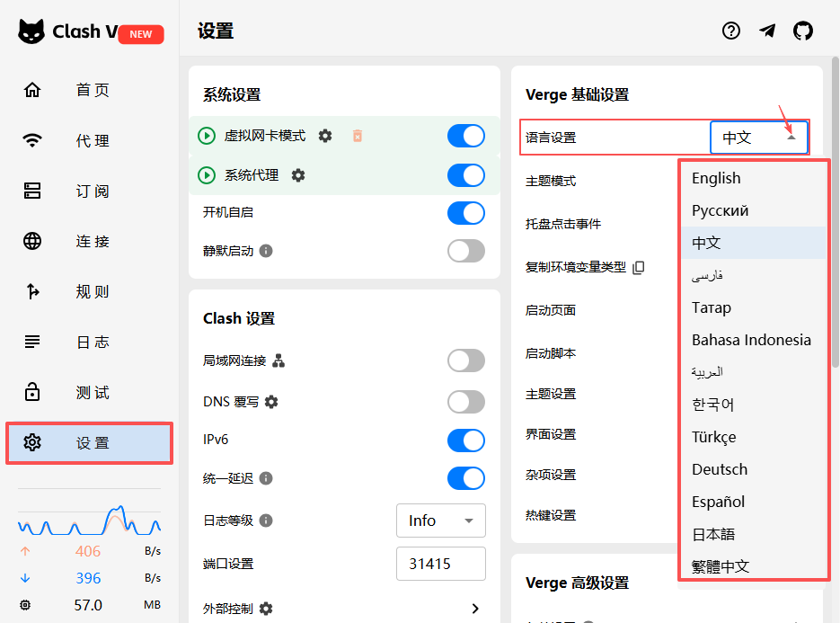Open the GitHub repository icon
Image resolution: width=840 pixels, height=623 pixels.
(802, 31)
